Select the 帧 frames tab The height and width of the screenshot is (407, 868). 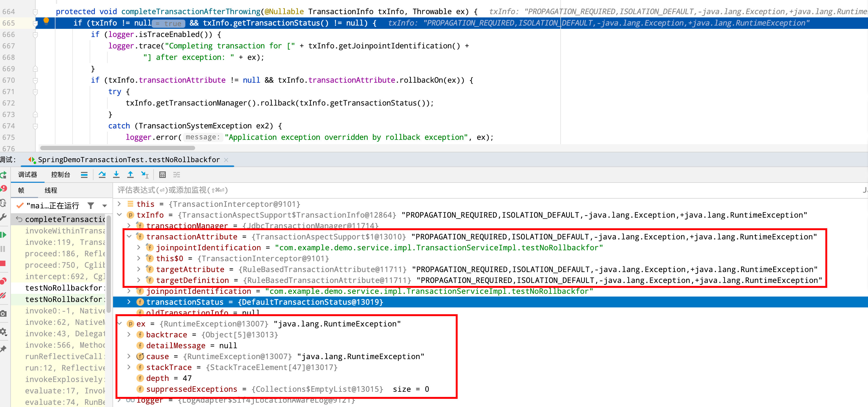tap(21, 190)
